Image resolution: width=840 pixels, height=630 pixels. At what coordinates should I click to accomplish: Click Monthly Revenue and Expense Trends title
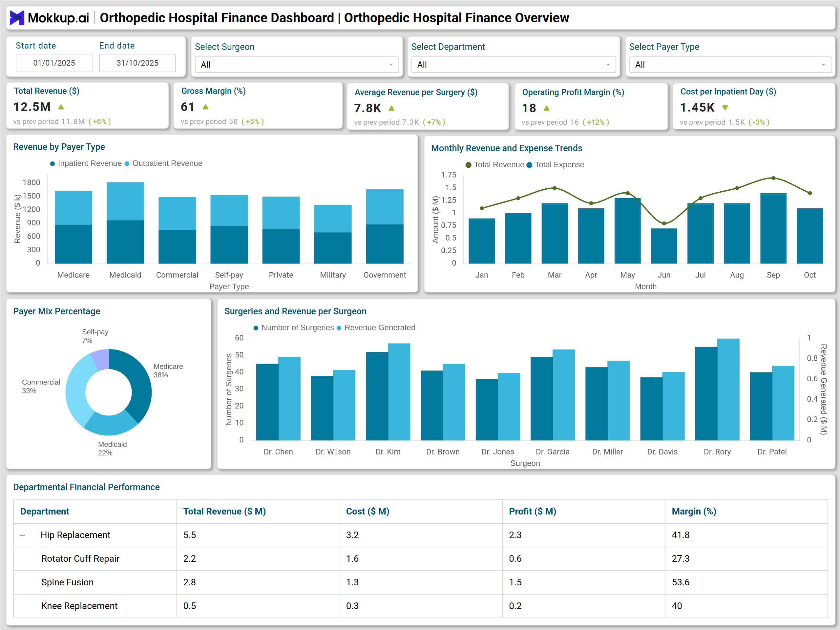(x=507, y=148)
